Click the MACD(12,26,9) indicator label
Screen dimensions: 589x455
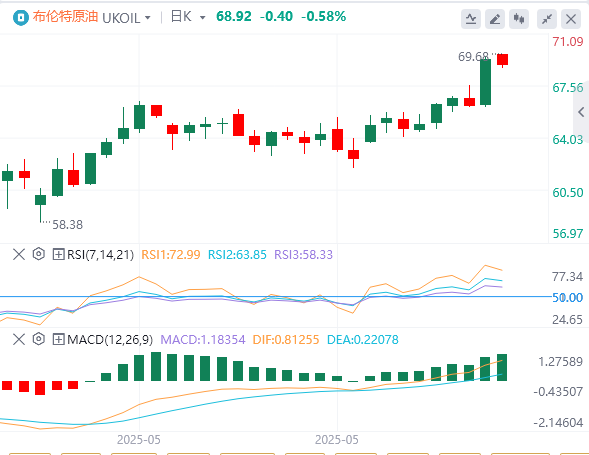110,339
